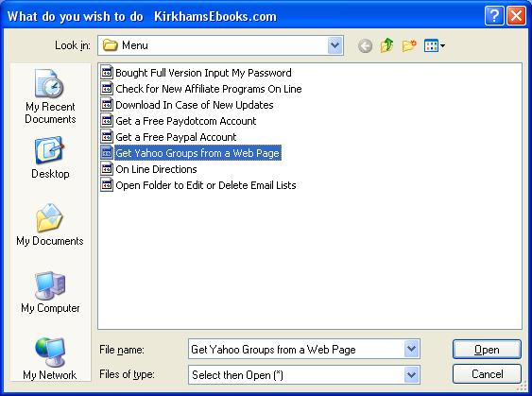Click the Back navigation arrow icon

[x=365, y=45]
